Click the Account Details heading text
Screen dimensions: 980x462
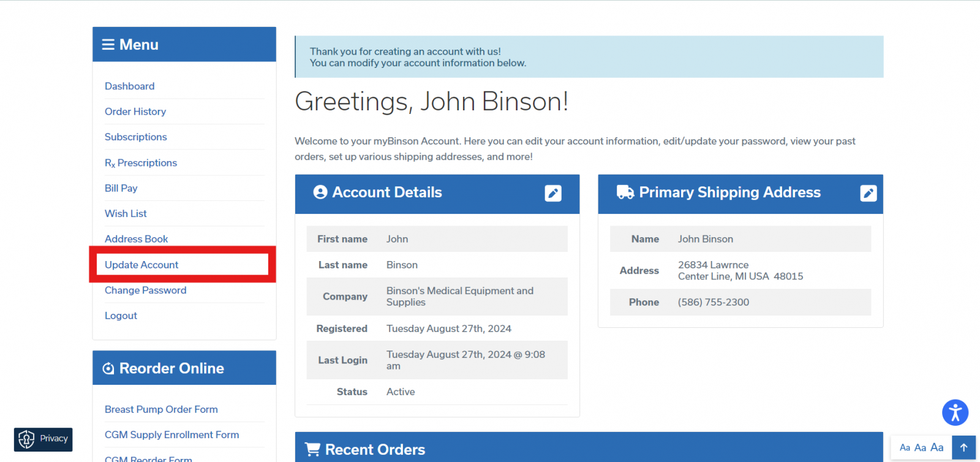pyautogui.click(x=387, y=192)
